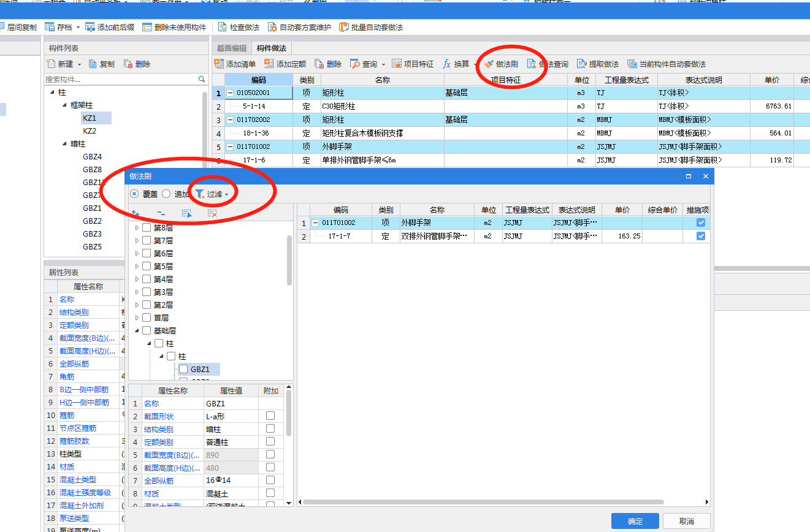Expand the 第7层 tree node
Viewport: 810px width, 532px height.
click(x=137, y=240)
